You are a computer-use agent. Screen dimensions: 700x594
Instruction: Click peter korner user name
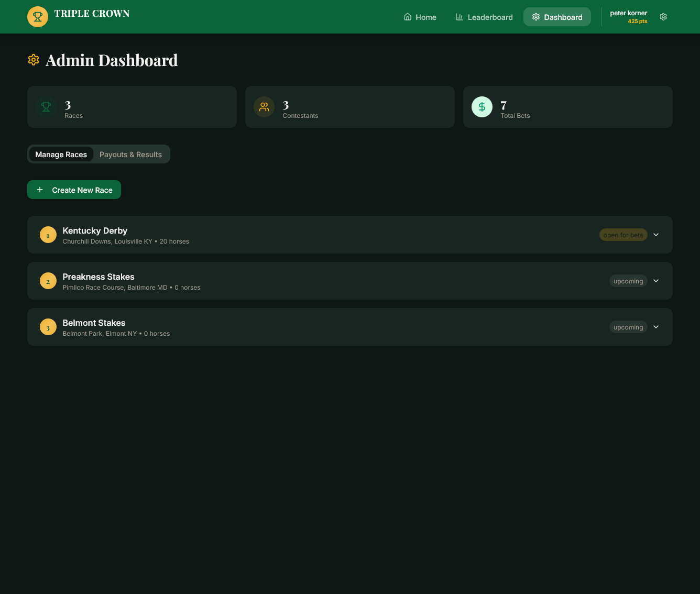(628, 13)
